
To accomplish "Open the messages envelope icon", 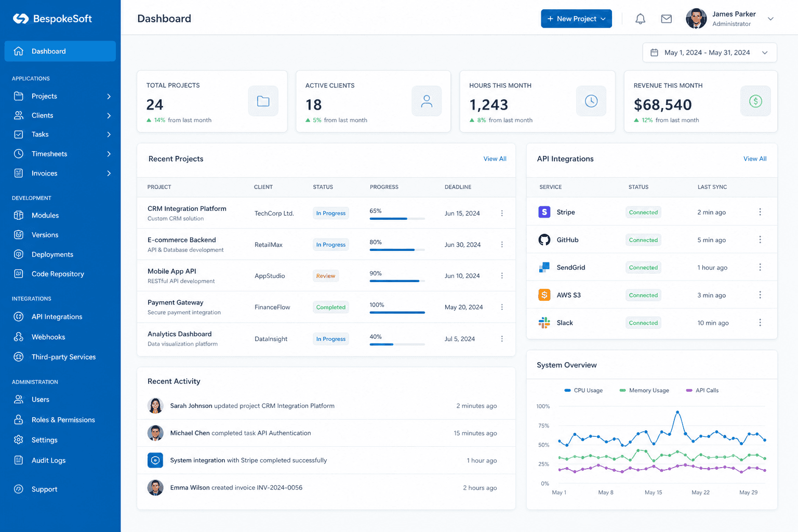I will pyautogui.click(x=667, y=19).
